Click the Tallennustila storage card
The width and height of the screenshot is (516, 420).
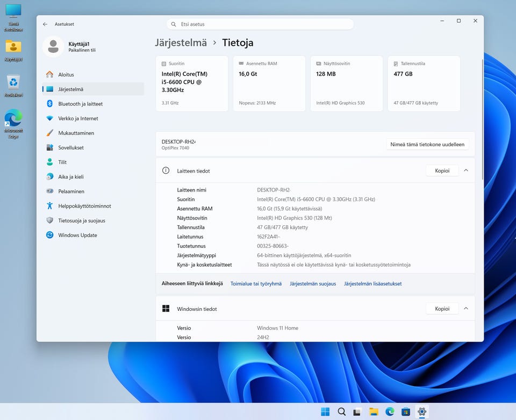(x=424, y=83)
